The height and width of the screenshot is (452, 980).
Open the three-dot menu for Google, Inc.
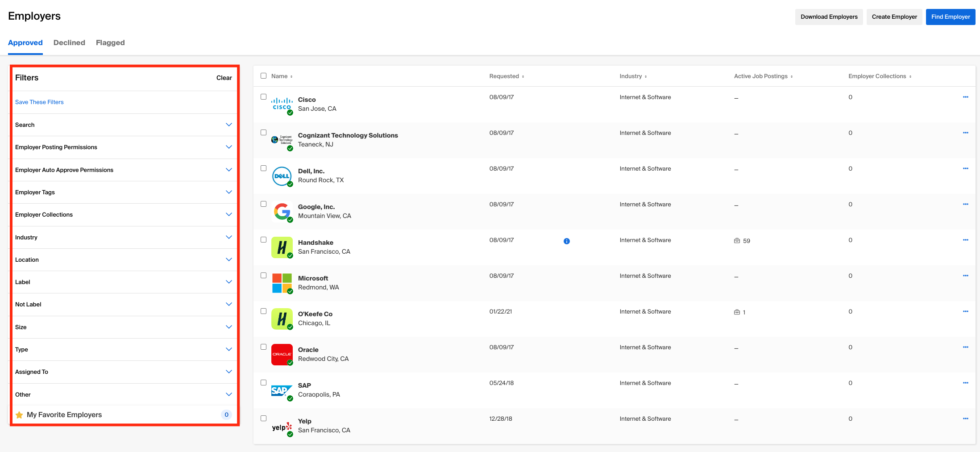(x=965, y=204)
